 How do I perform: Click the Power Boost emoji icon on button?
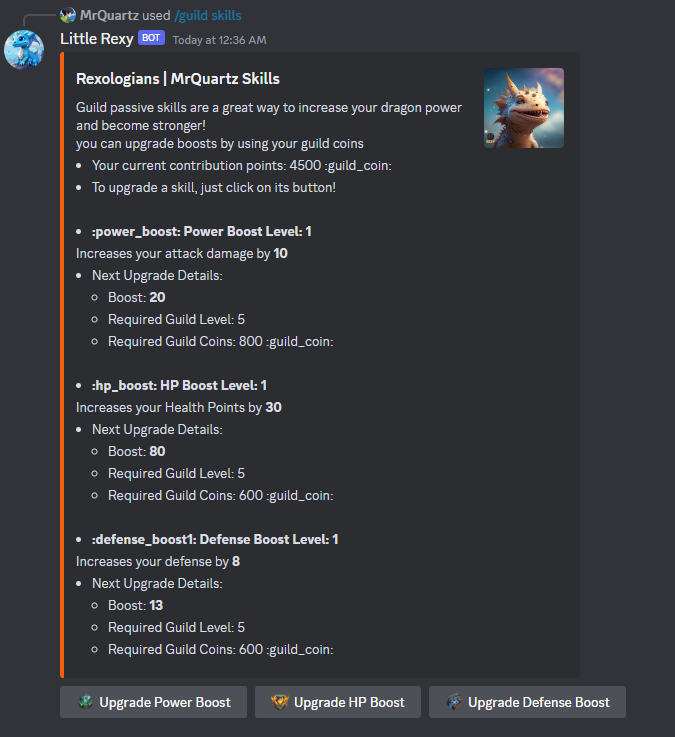(x=86, y=702)
